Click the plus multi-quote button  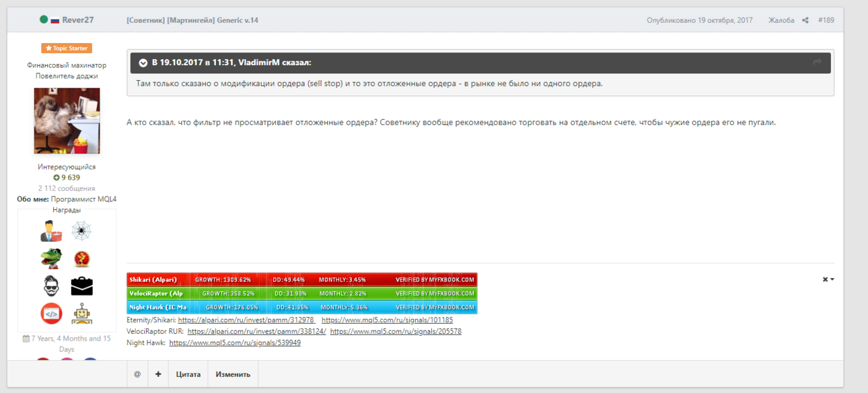[158, 374]
